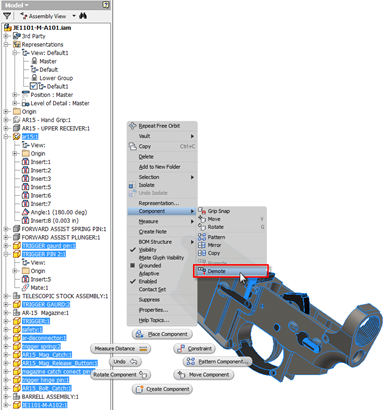Viewport: 387px width, 410px height.
Task: Collapse the TRIGGER PIN 2:1 node
Action: [6, 254]
